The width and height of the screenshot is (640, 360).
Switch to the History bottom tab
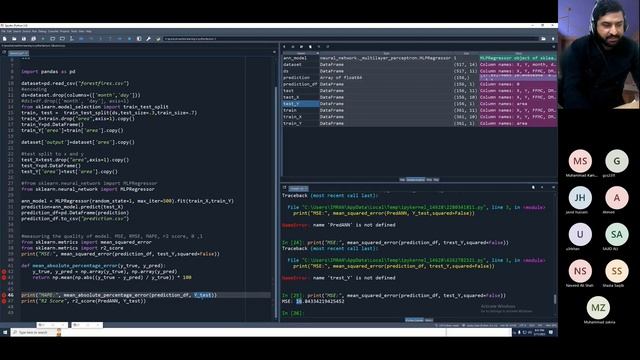click(429, 320)
